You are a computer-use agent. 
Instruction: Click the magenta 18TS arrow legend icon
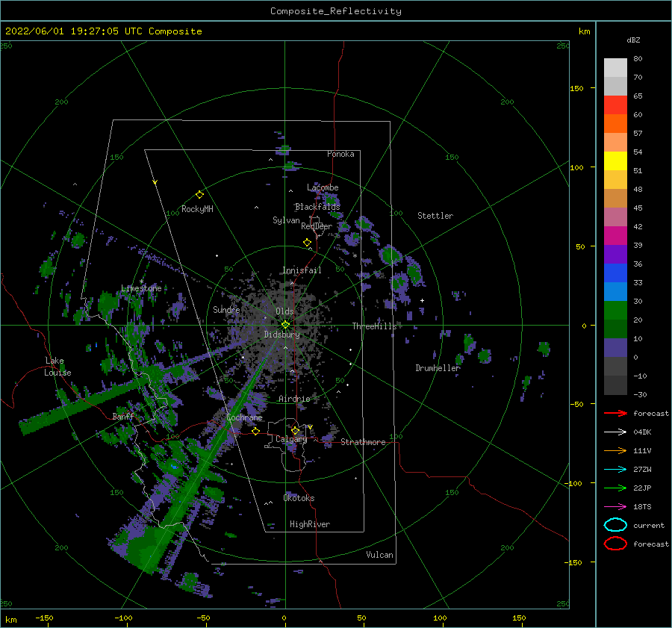[x=615, y=507]
